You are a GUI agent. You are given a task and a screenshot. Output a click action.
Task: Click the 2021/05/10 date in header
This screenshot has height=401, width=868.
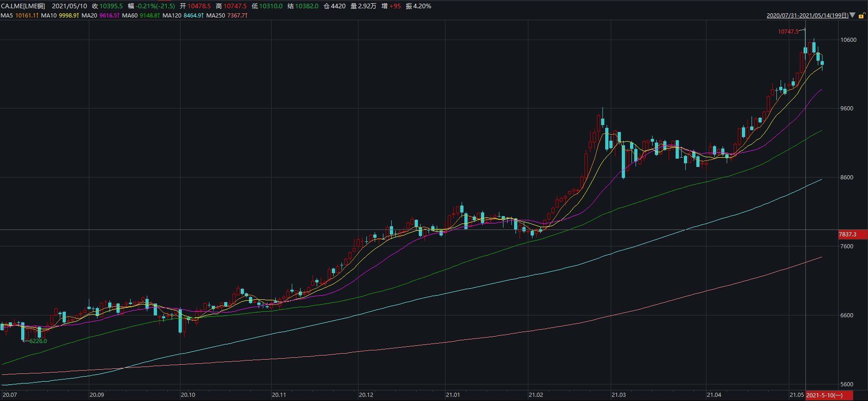[x=69, y=6]
